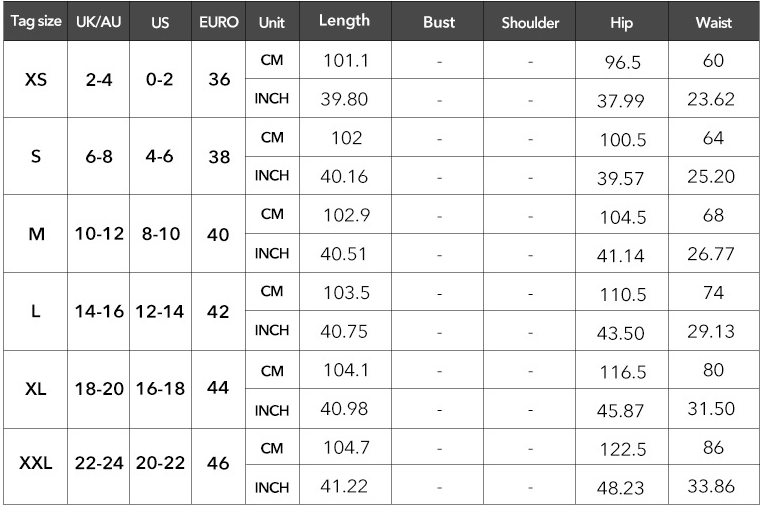Click the Hip column header
This screenshot has height=505, width=761.
(x=622, y=21)
